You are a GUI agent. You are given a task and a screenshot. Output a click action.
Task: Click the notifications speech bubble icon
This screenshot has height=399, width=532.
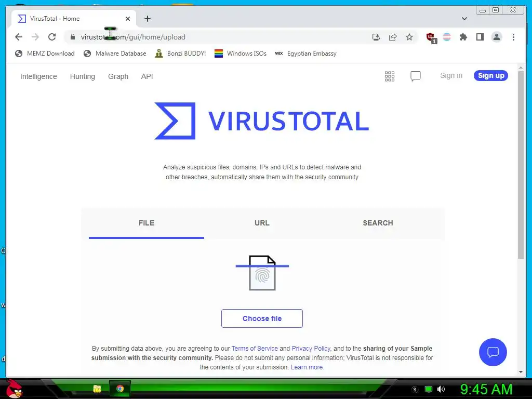tap(415, 76)
